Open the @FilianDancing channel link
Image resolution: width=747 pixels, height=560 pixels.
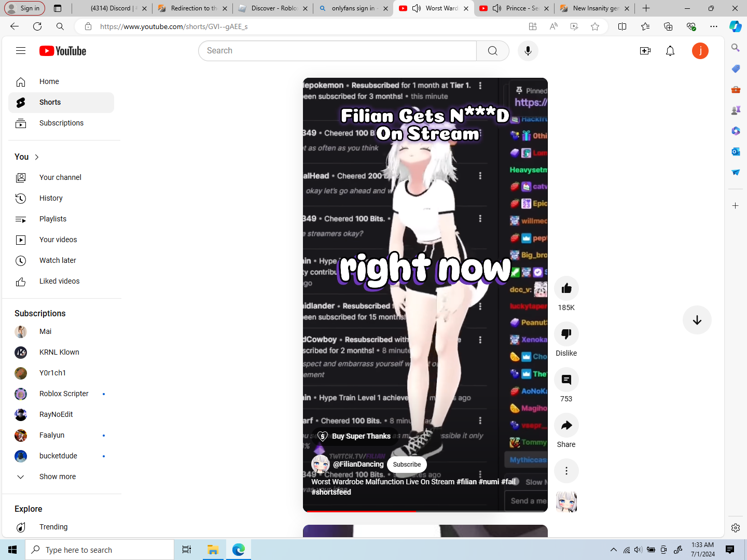point(358,464)
